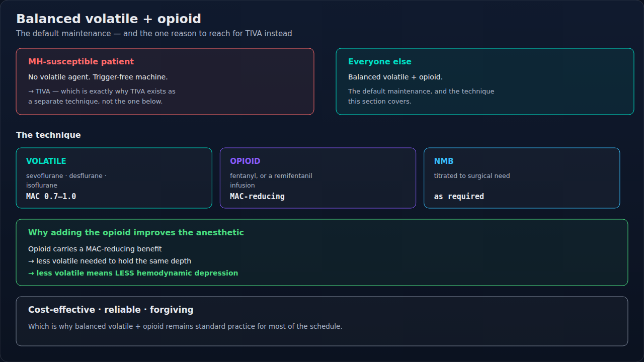Image resolution: width=644 pixels, height=362 pixels.
Task: Click 'The technique' section heading
Action: point(48,135)
